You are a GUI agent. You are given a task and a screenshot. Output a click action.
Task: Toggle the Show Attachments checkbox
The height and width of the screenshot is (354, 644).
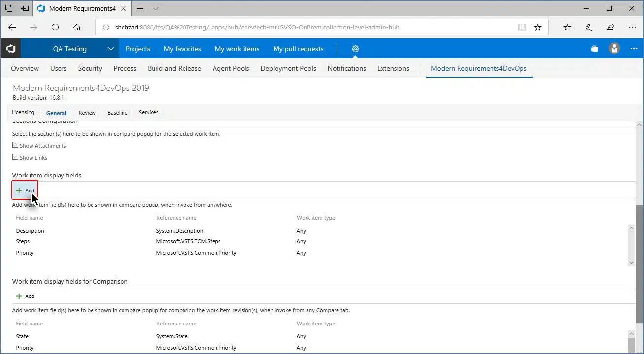(x=16, y=145)
